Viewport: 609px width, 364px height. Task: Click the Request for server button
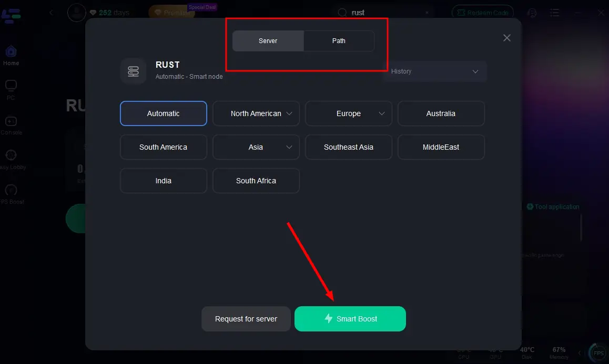246,319
